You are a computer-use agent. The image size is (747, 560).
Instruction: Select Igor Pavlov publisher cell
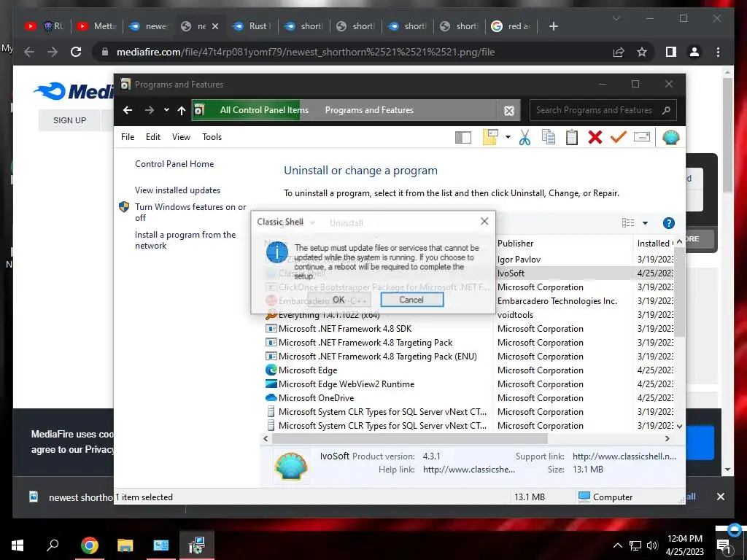coord(519,260)
